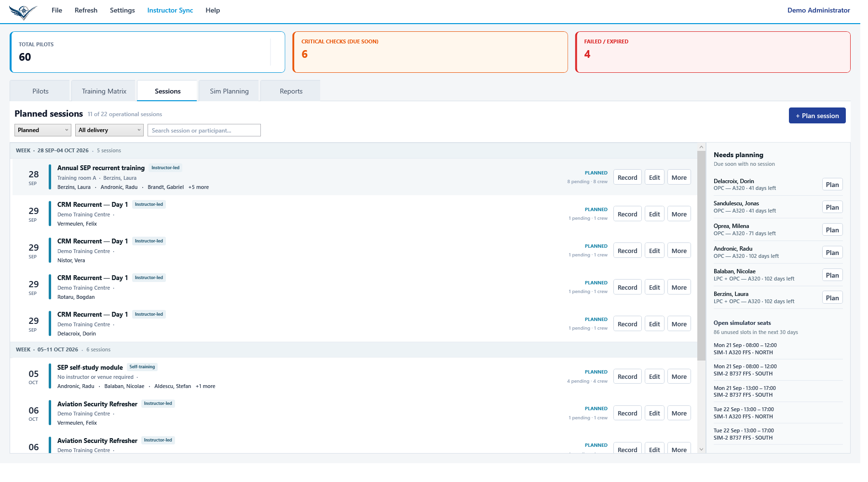Open the All delivery dropdown
The image size is (868, 482).
coord(109,130)
